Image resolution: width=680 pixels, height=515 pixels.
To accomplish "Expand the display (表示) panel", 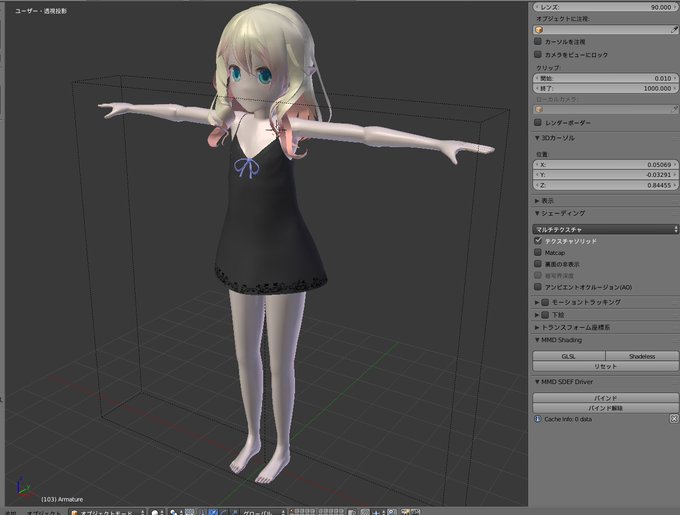I will tap(537, 201).
